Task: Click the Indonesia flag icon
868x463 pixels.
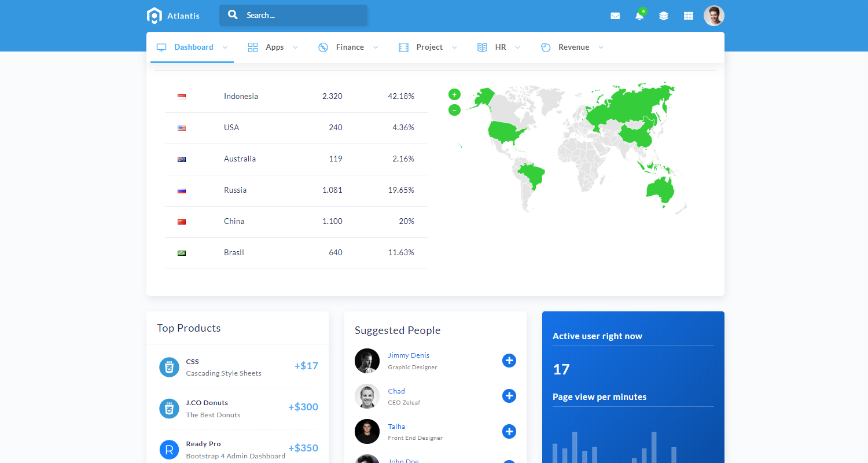Action: (x=182, y=97)
